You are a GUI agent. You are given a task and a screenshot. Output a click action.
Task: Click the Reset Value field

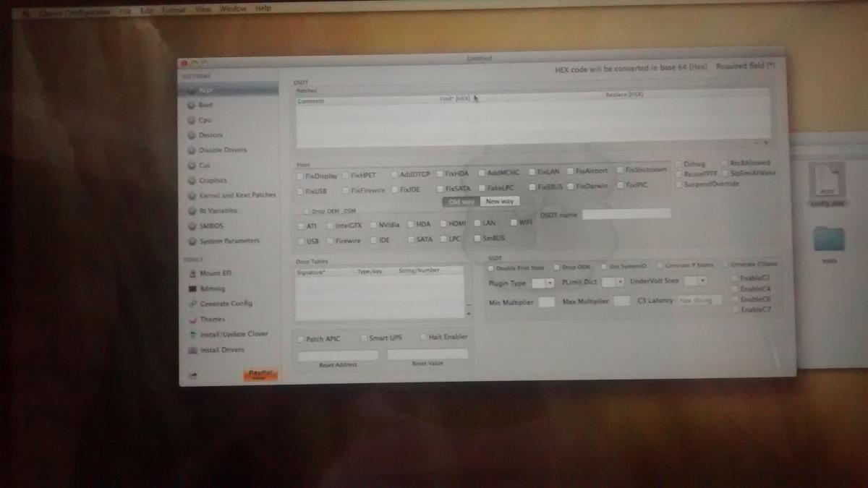pyautogui.click(x=427, y=354)
